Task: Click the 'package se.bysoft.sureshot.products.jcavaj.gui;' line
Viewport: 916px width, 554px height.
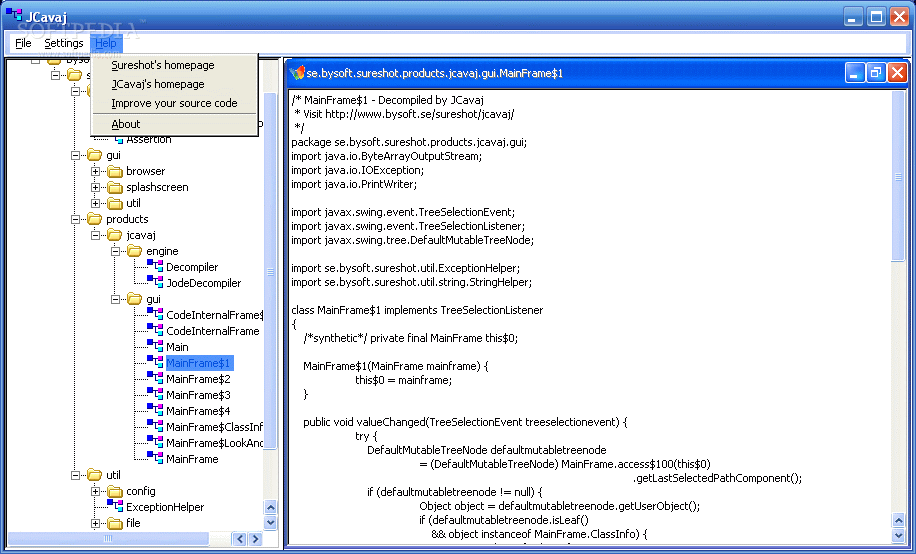Action: click(409, 142)
